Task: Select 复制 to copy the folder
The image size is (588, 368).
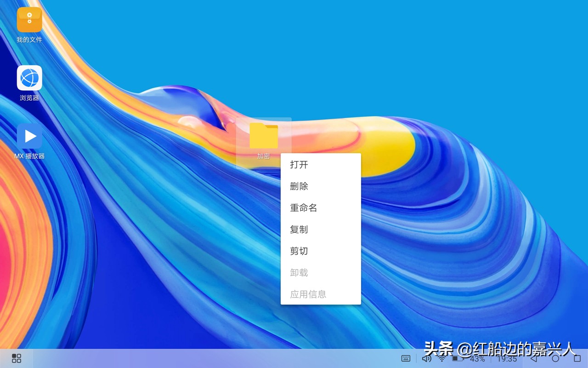Action: (299, 230)
